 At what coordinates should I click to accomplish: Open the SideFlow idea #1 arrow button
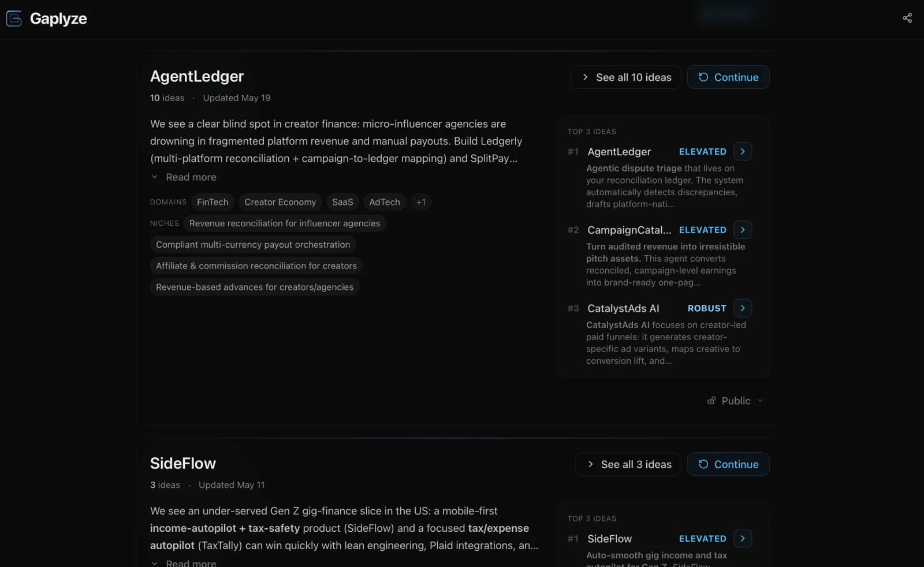[x=743, y=539]
